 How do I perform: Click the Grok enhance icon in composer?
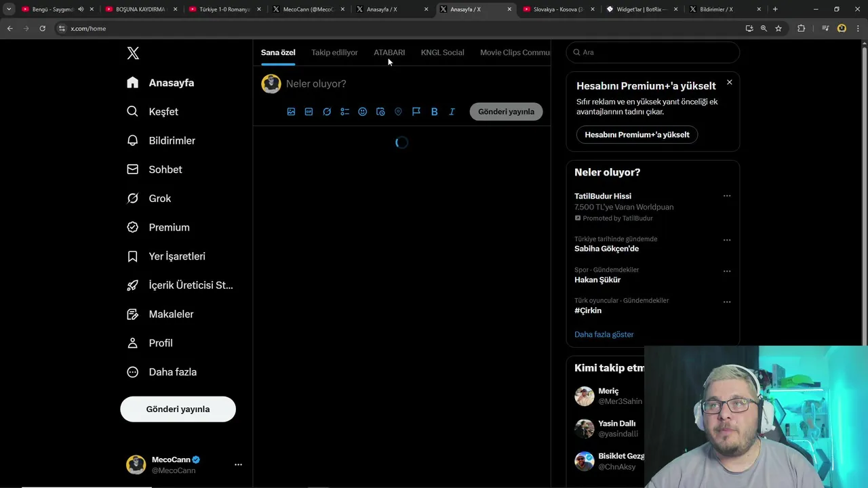click(327, 112)
